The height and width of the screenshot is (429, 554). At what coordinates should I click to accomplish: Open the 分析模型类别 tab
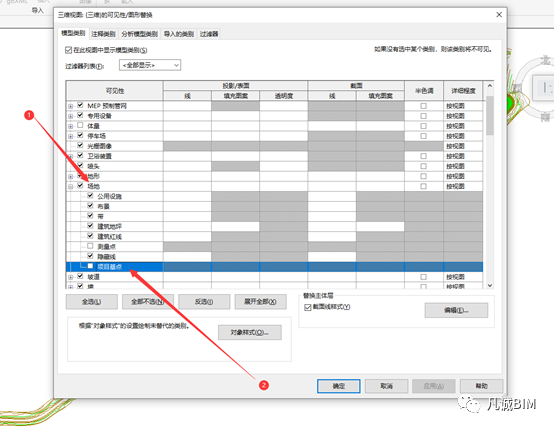(x=139, y=34)
